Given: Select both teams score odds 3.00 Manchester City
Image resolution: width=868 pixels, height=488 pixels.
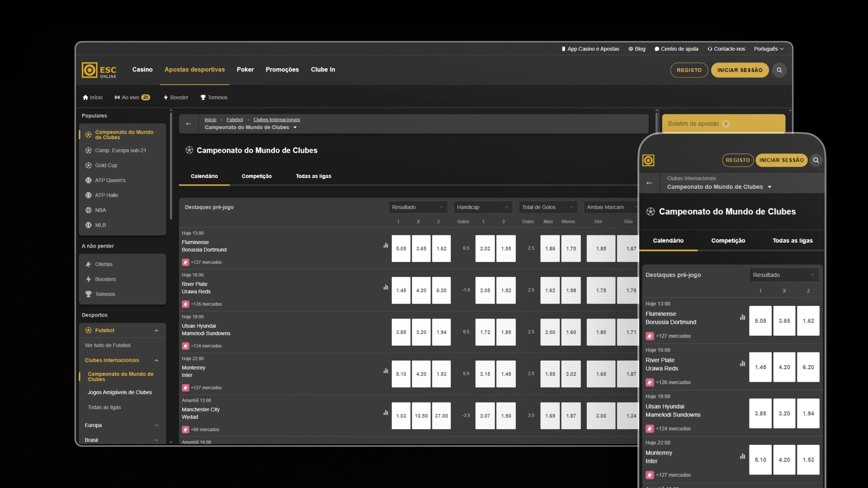Looking at the screenshot, I should click(601, 416).
